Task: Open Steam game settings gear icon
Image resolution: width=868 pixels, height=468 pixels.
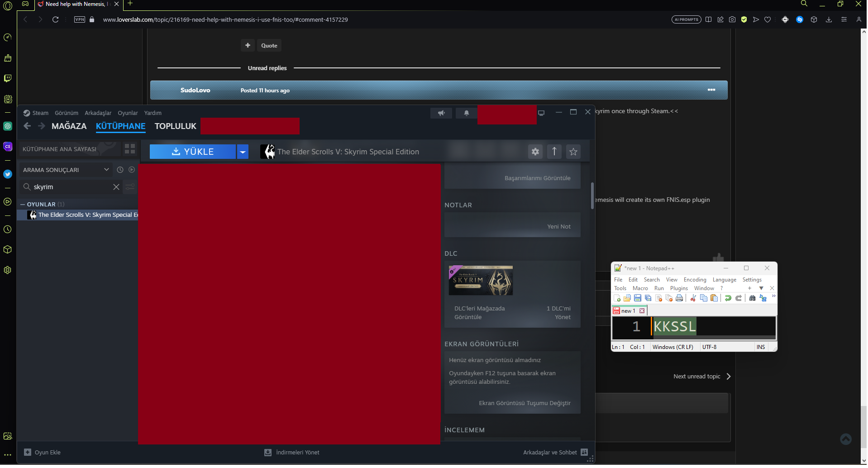Action: click(x=535, y=152)
